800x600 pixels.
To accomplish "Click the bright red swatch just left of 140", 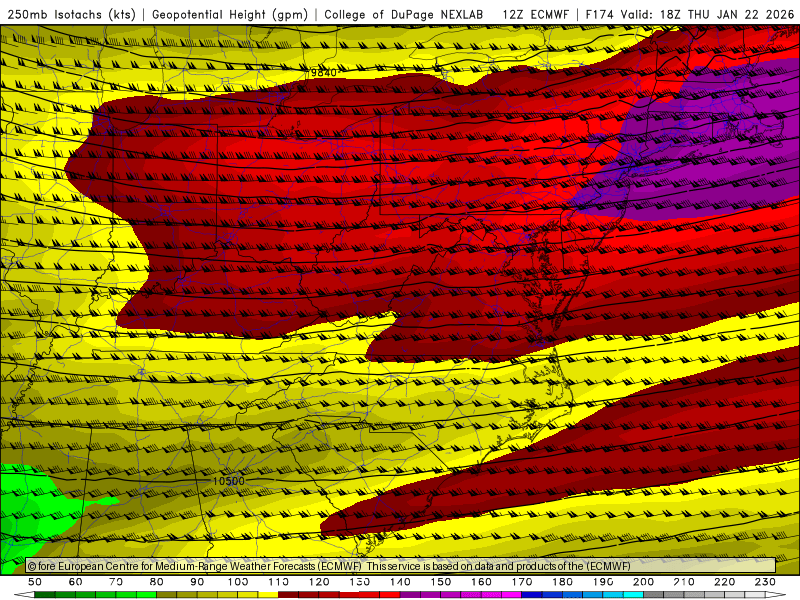I will [390, 595].
